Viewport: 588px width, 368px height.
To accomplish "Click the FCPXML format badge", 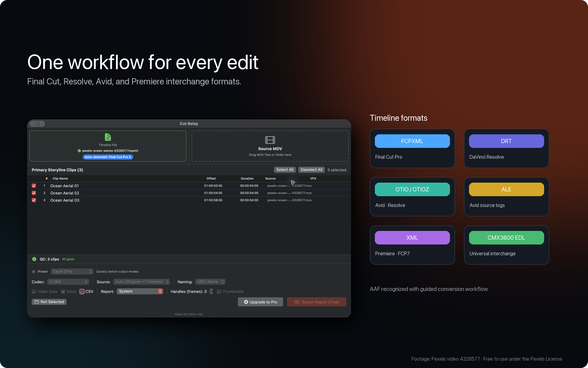I will point(412,141).
